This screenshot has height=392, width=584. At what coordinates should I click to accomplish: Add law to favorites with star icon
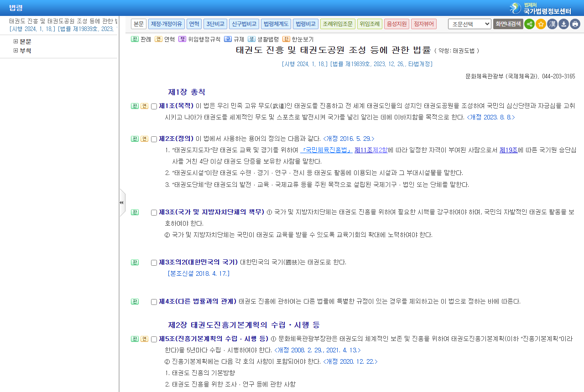click(541, 24)
